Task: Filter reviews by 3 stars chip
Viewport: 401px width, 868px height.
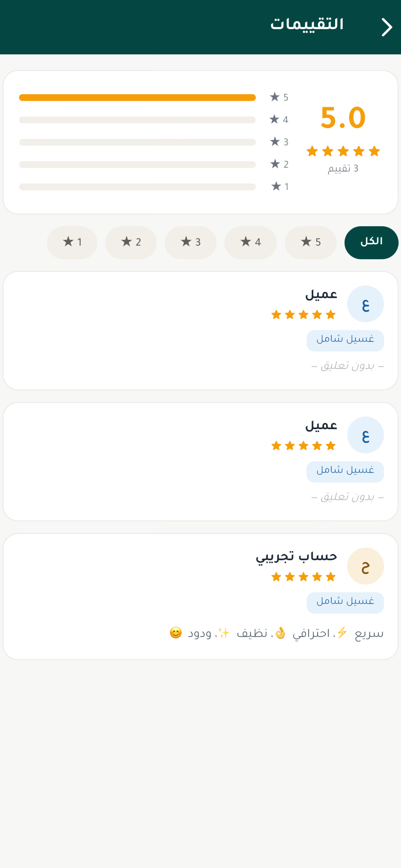Action: 190,242
